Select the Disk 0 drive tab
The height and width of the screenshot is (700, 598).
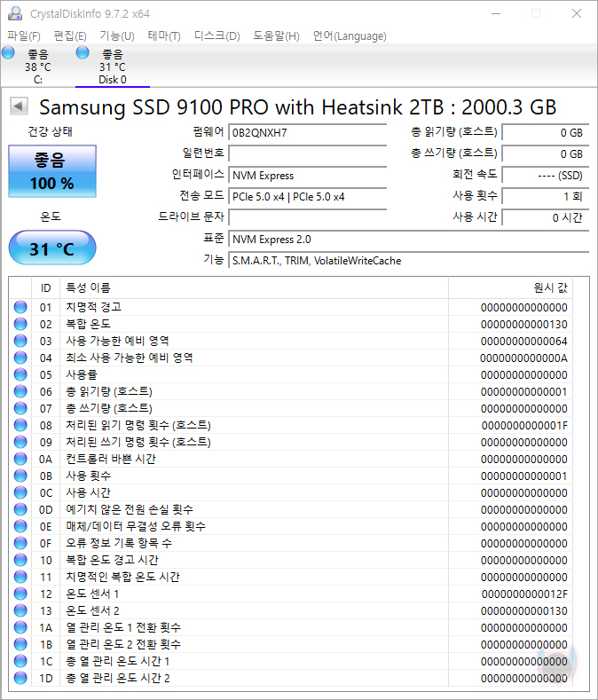pos(113,67)
